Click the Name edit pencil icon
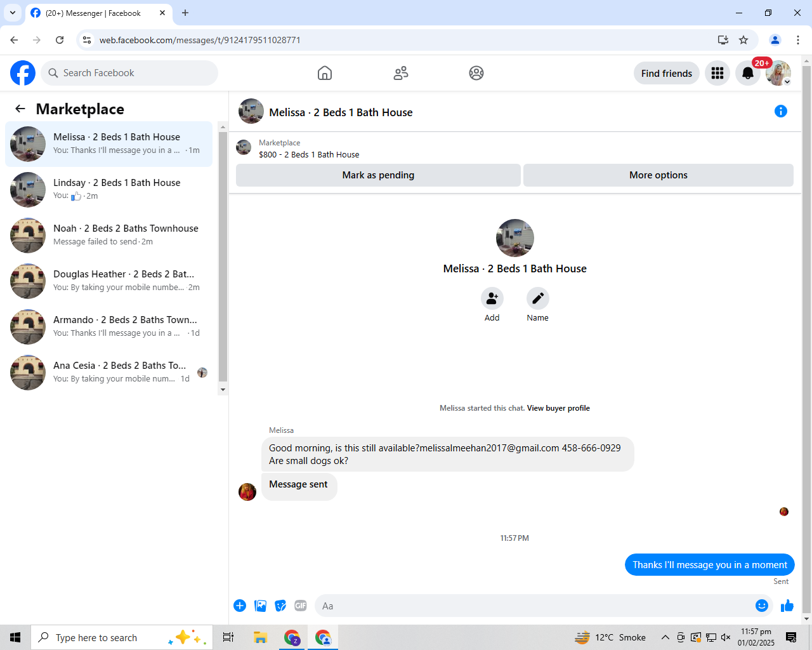Image resolution: width=812 pixels, height=650 pixels. coord(537,298)
